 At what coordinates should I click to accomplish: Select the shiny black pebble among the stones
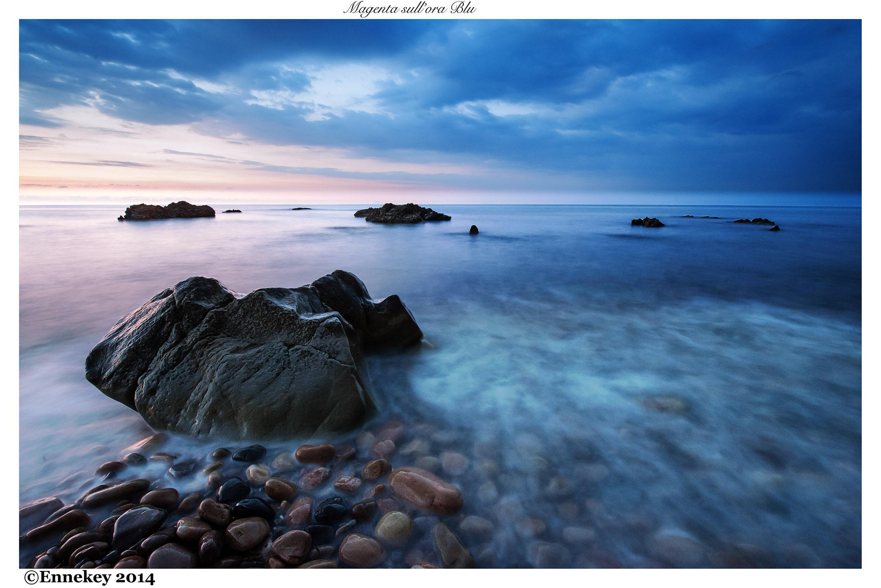233,490
